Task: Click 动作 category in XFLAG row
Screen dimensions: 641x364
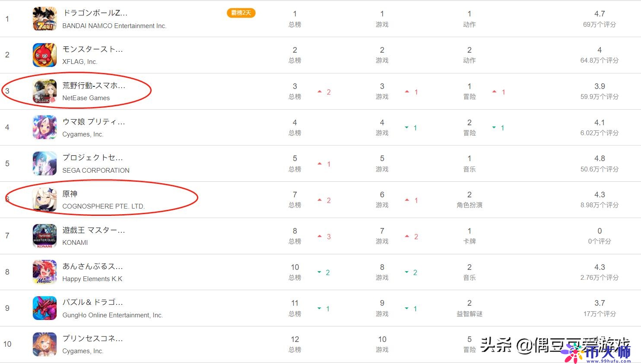Action: [470, 60]
